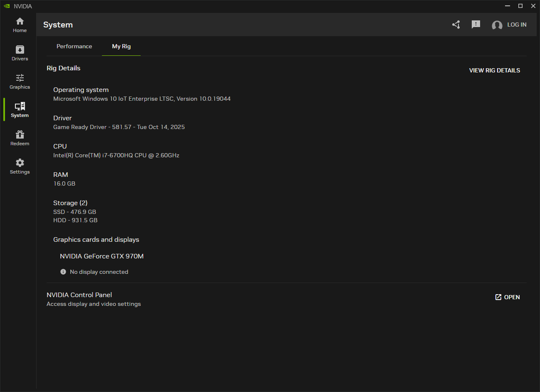
Task: Go to Home in the sidebar
Action: point(20,25)
